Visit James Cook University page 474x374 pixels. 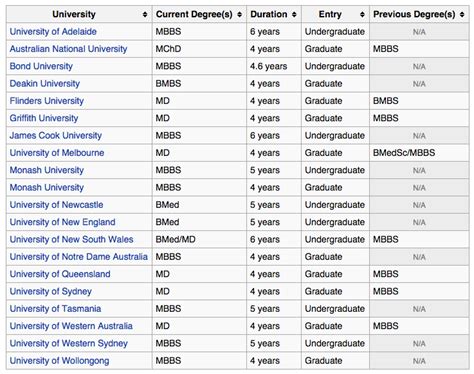(x=56, y=136)
